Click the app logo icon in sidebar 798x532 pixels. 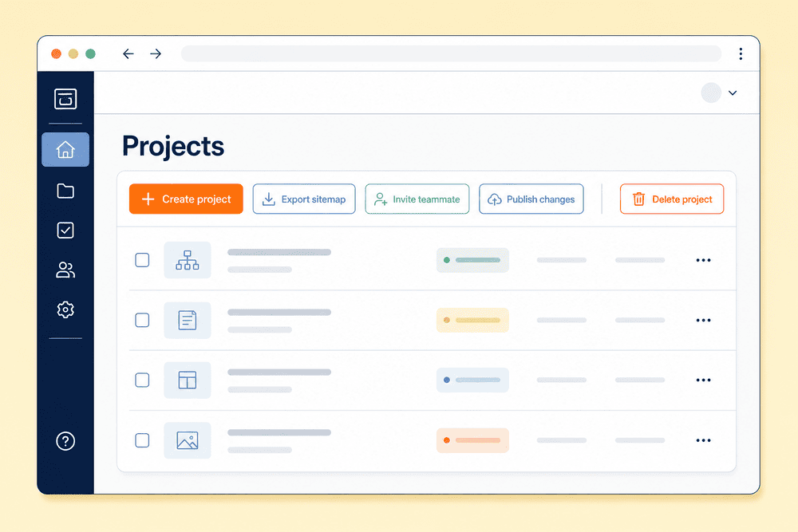pyautogui.click(x=65, y=99)
